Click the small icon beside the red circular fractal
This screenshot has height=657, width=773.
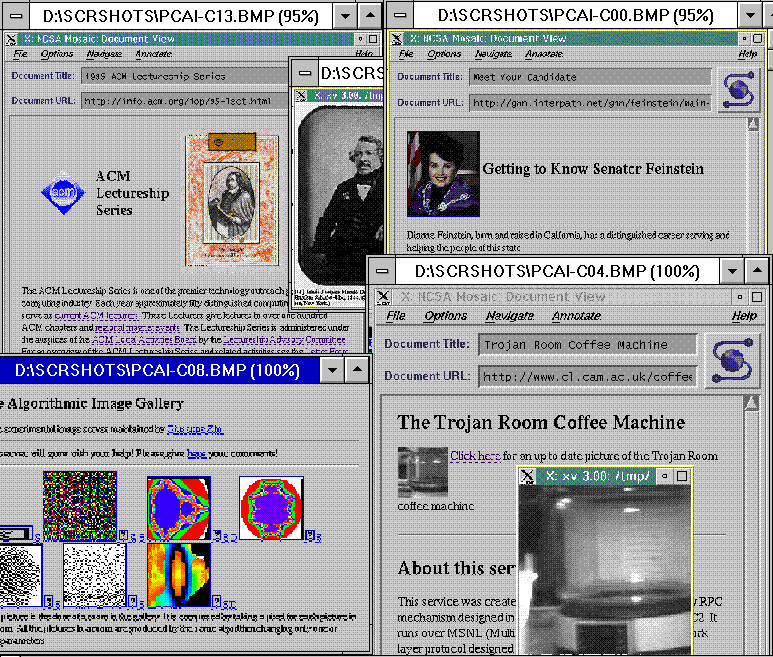coord(310,537)
